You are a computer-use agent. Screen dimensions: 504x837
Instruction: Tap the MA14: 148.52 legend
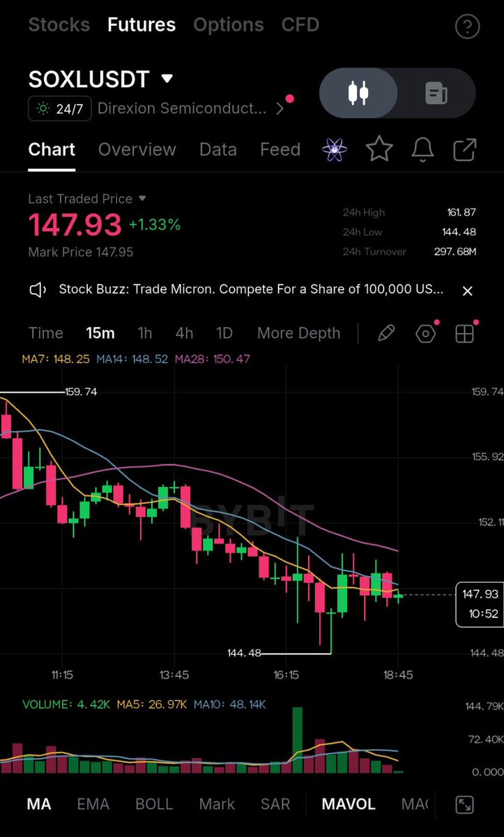[x=132, y=359]
